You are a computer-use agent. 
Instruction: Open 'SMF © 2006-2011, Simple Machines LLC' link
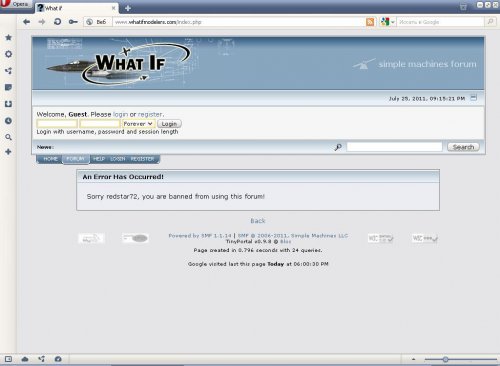coord(293,236)
